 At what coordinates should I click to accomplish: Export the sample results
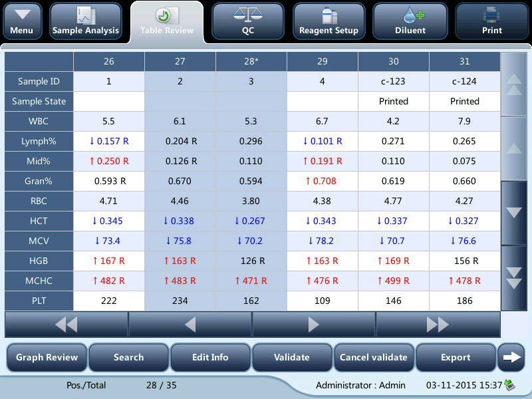(456, 357)
